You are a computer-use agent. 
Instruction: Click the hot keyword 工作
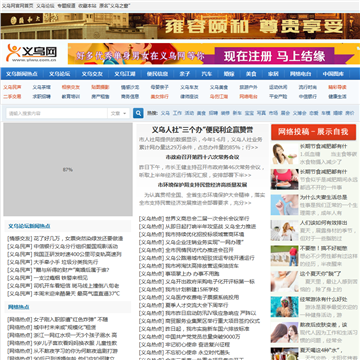(x=177, y=113)
